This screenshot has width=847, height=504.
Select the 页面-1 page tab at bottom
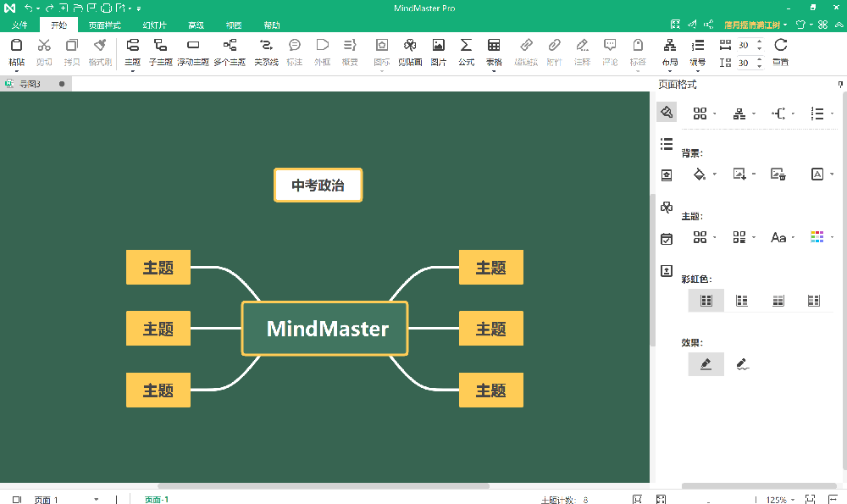pyautogui.click(x=157, y=500)
